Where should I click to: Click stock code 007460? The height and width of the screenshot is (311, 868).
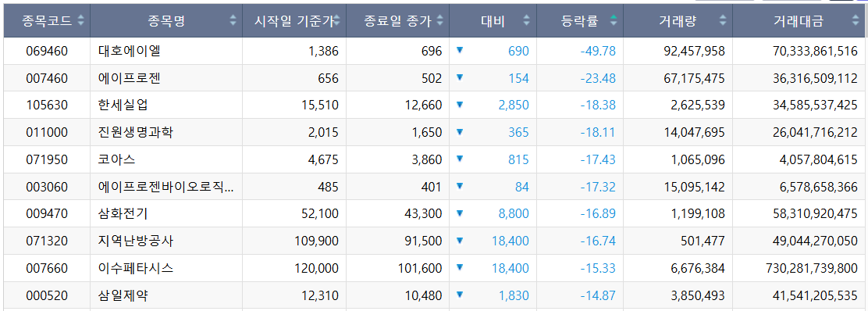tap(47, 79)
